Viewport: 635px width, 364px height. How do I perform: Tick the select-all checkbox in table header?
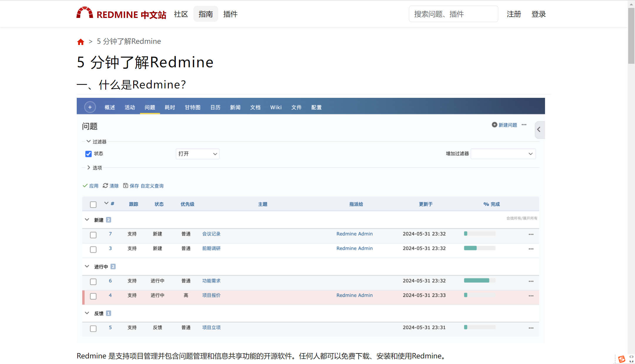tap(93, 205)
